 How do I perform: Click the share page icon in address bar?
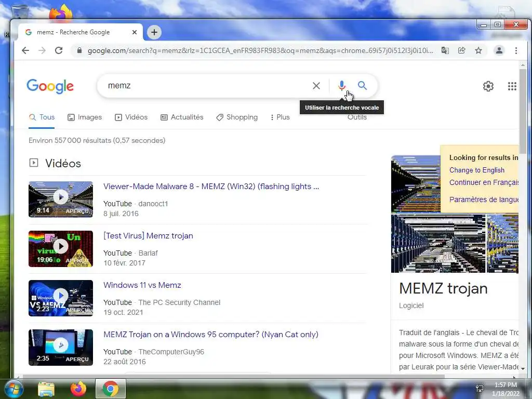pyautogui.click(x=461, y=50)
